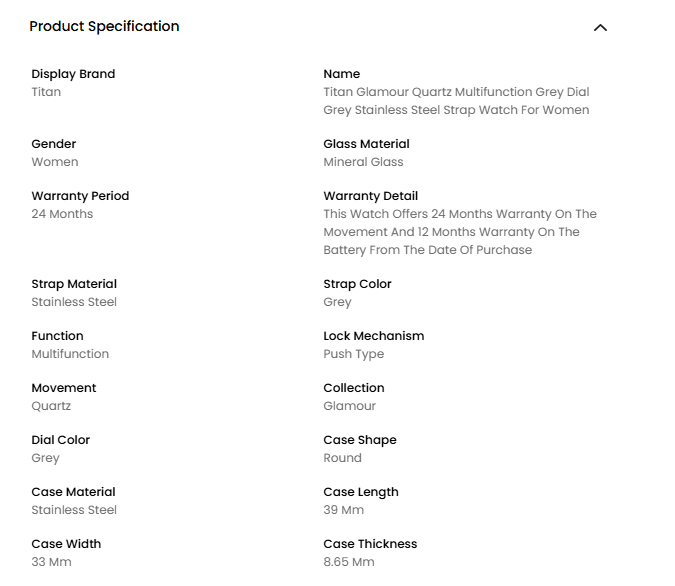Click the Warranty Detail description text
675x586 pixels.
(459, 232)
